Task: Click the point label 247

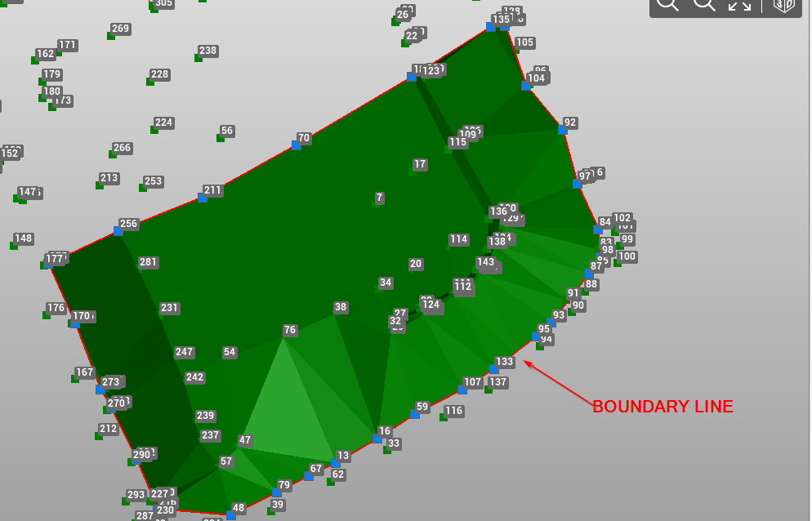Action: (x=184, y=352)
